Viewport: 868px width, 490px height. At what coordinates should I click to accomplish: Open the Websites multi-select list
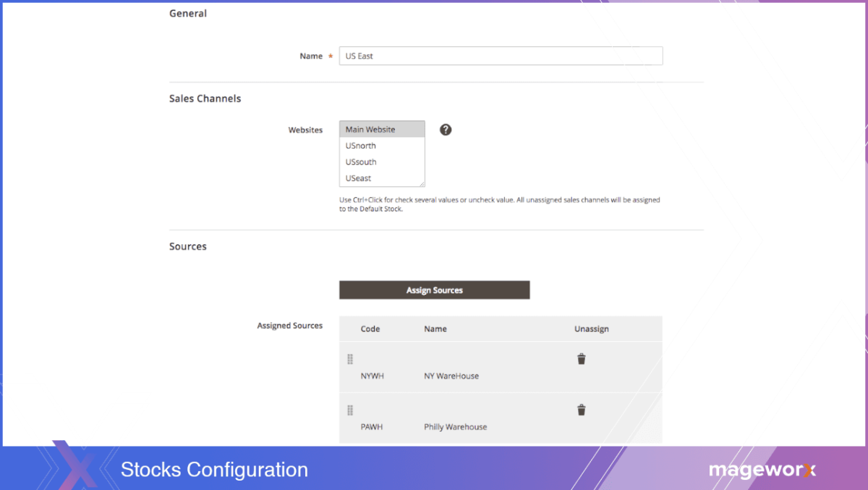click(x=382, y=154)
